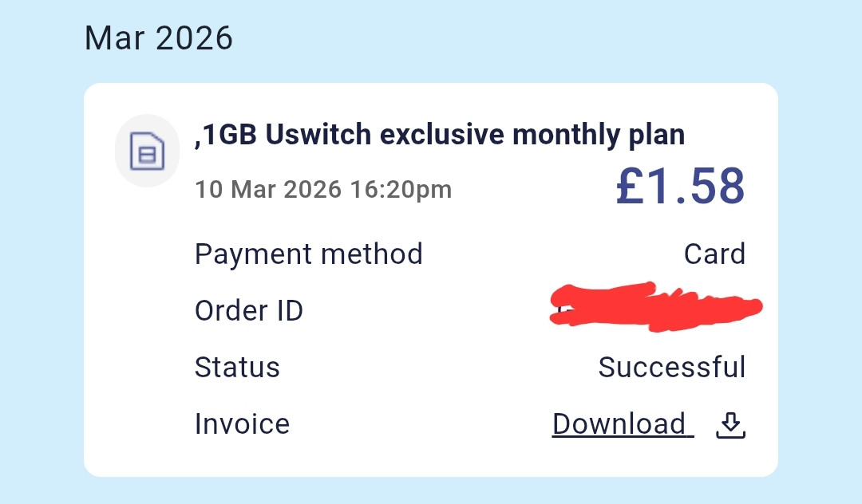Select the Mar 2026 month heading
The height and width of the screenshot is (504, 862).
[159, 37]
